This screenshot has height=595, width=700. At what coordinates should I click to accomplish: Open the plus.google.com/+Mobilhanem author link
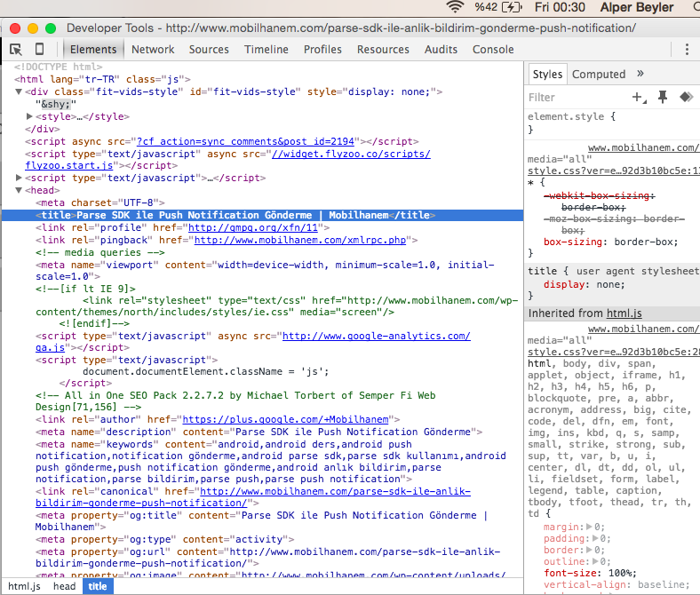[x=285, y=419]
